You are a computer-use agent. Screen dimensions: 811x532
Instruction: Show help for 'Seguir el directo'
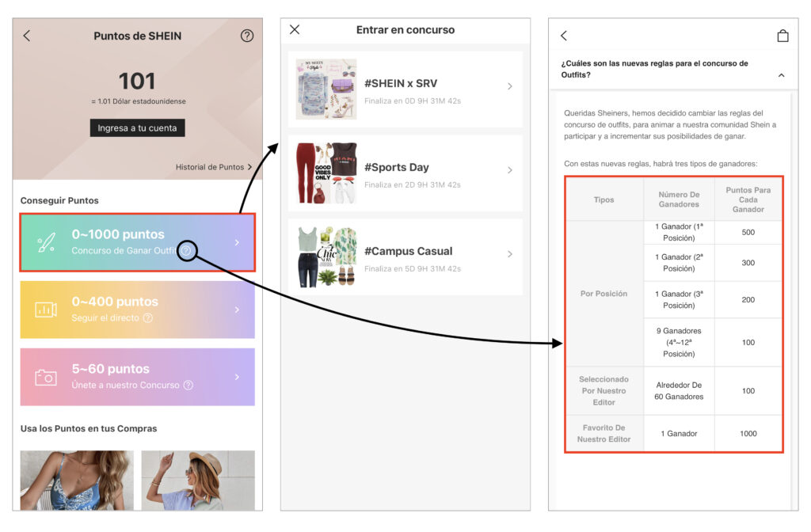pyautogui.click(x=148, y=318)
